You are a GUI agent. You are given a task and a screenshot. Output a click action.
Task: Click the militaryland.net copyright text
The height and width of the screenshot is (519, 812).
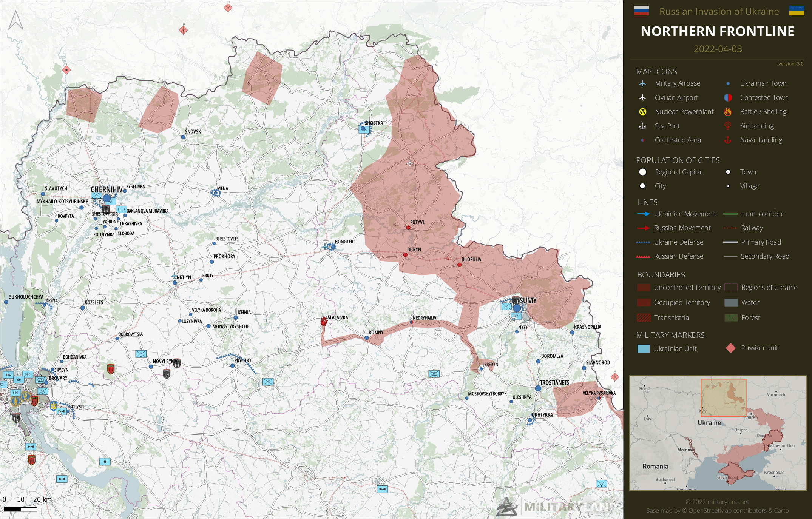717,502
